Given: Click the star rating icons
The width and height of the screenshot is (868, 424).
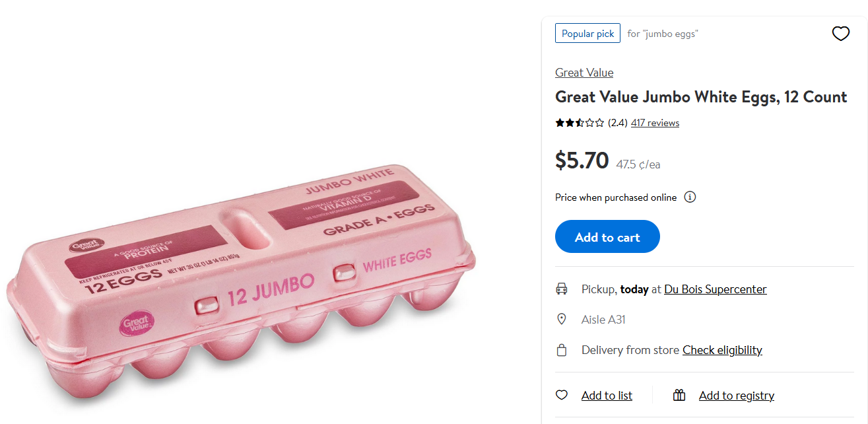Looking at the screenshot, I should pos(580,123).
